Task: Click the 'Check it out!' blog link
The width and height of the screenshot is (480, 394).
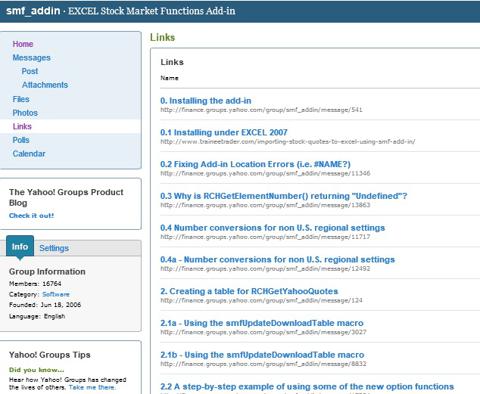Action: [x=31, y=216]
